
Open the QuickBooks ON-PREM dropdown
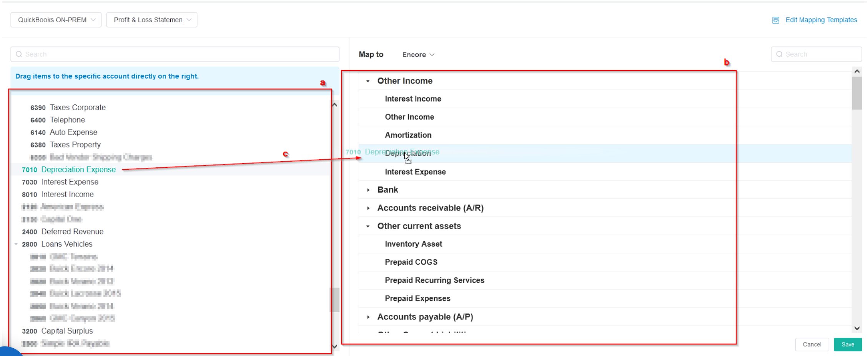[x=56, y=20]
